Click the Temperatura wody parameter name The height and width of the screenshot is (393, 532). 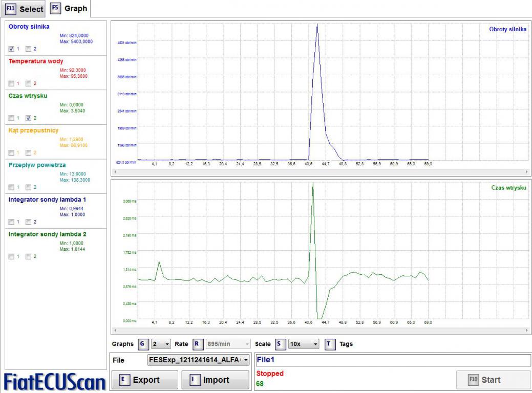point(36,61)
